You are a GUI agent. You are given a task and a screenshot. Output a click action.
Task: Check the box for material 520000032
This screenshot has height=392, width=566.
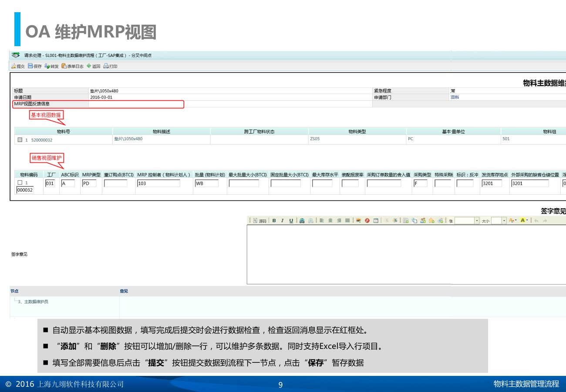point(20,140)
